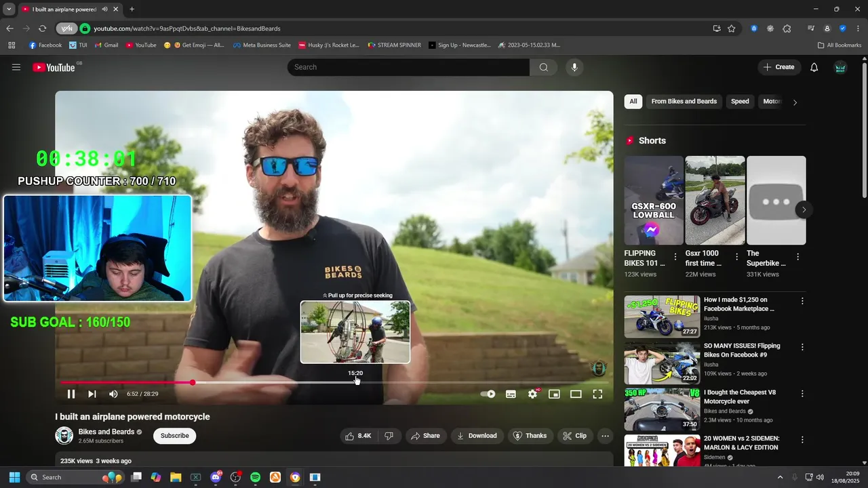Open options for FLIPPING BIKES 101 Short
This screenshot has height=488, width=868.
(x=675, y=257)
